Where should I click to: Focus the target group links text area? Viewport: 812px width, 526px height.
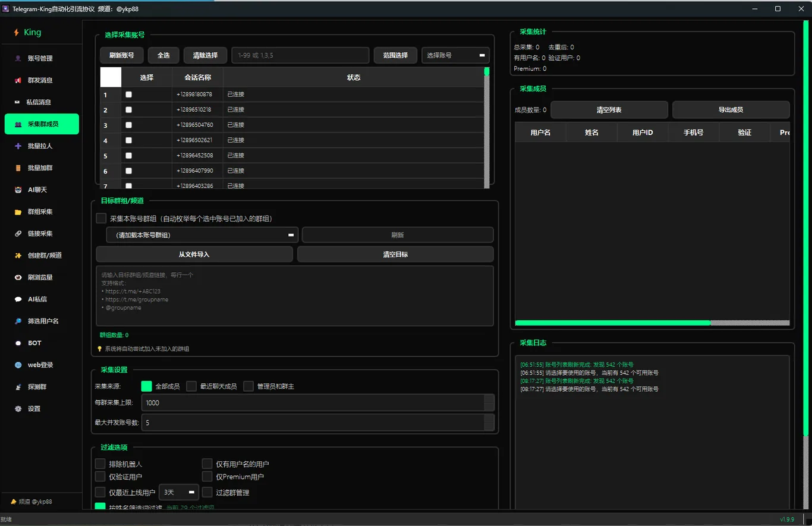pyautogui.click(x=295, y=296)
